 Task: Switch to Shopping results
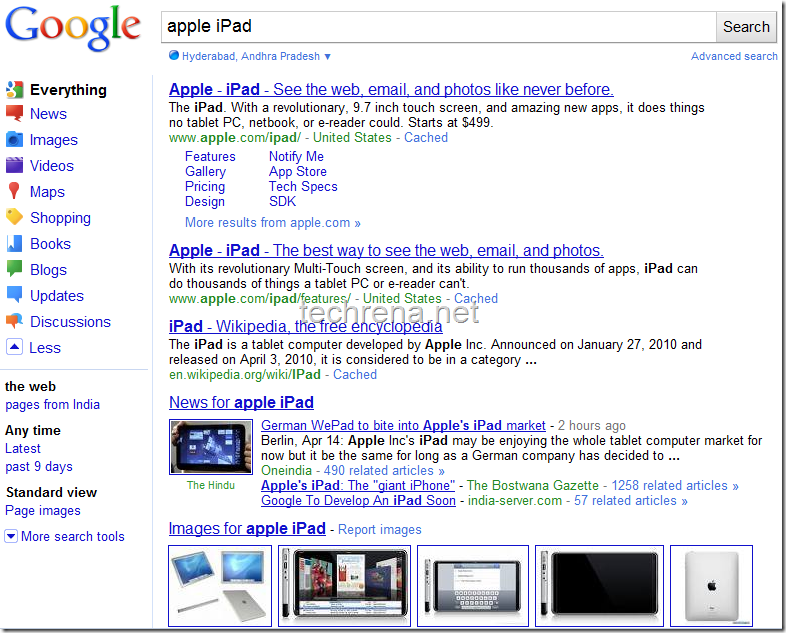60,218
